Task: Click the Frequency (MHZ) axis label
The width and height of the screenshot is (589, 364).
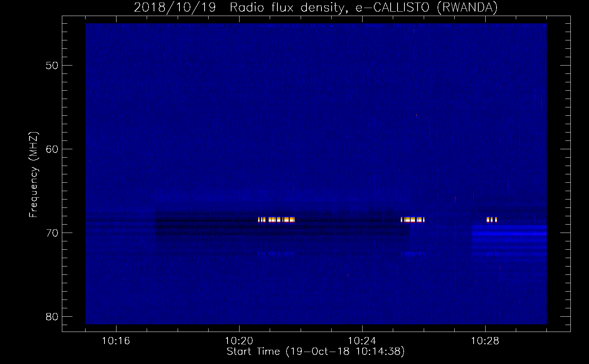Action: tap(33, 175)
